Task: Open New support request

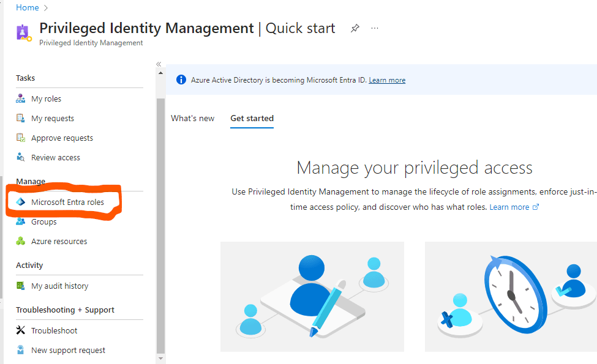Action: pyautogui.click(x=68, y=351)
